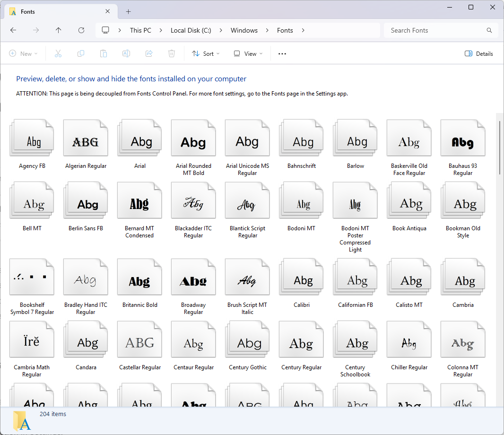Navigate to Windows breadcrumb
This screenshot has width=504, height=435.
point(244,30)
